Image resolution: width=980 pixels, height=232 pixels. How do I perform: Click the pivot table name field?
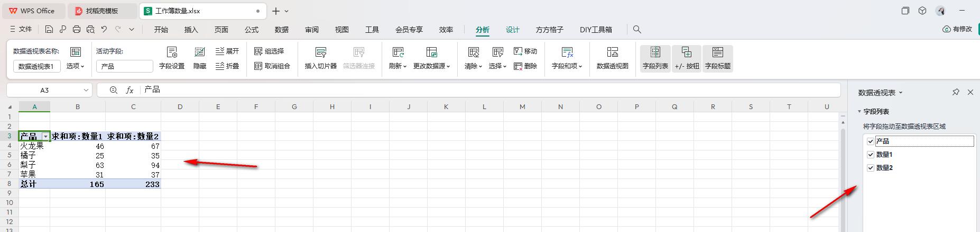tap(36, 66)
